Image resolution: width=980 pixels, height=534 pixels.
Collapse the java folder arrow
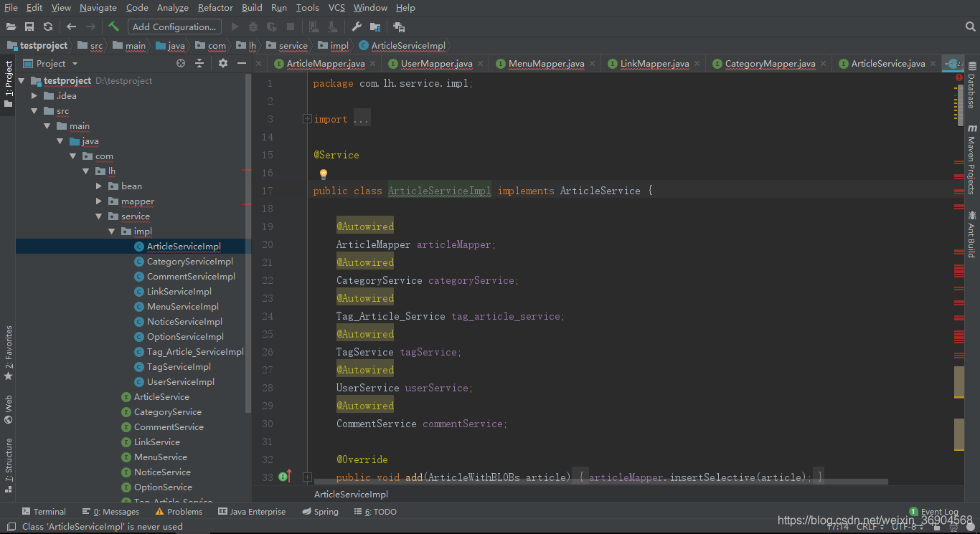[60, 141]
